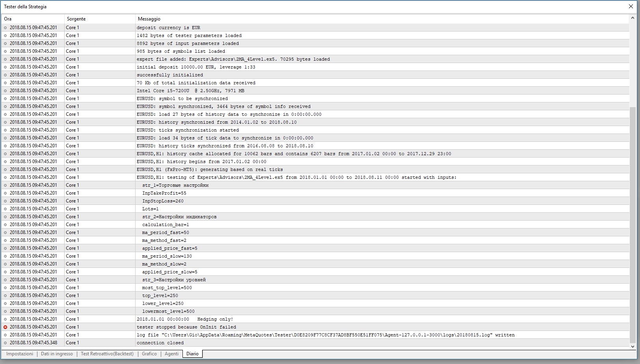Click the status icon next to "connection closed"
Viewport: 640px width, 364px height.
[x=6, y=343]
